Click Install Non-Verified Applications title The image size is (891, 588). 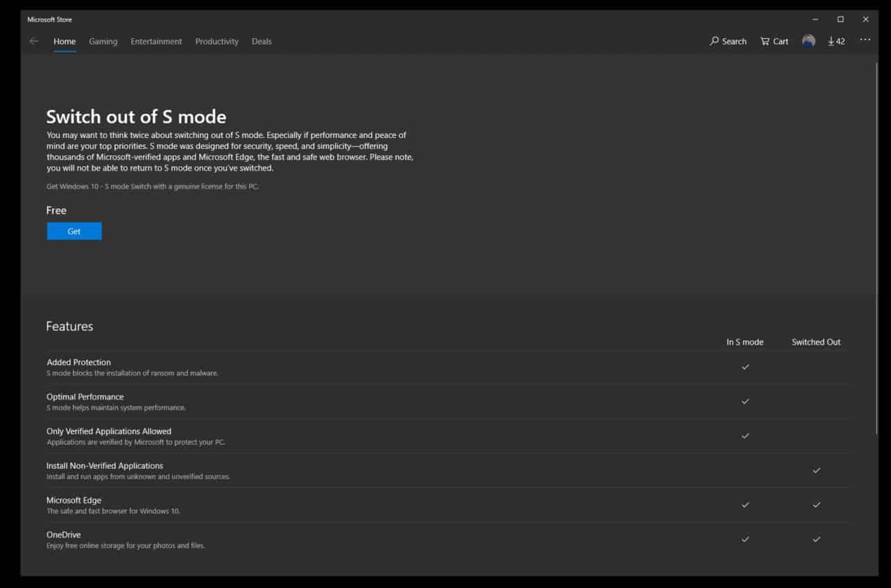click(105, 466)
